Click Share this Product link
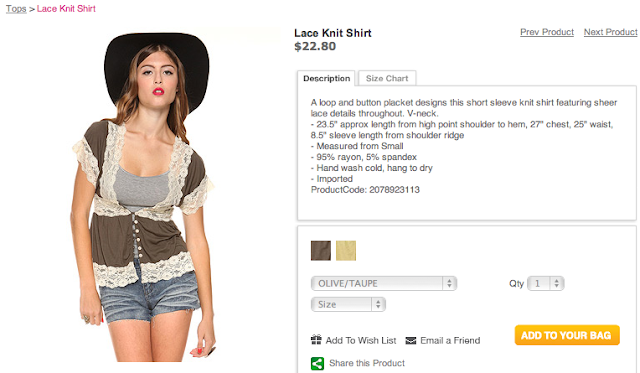The width and height of the screenshot is (640, 373). click(x=367, y=363)
